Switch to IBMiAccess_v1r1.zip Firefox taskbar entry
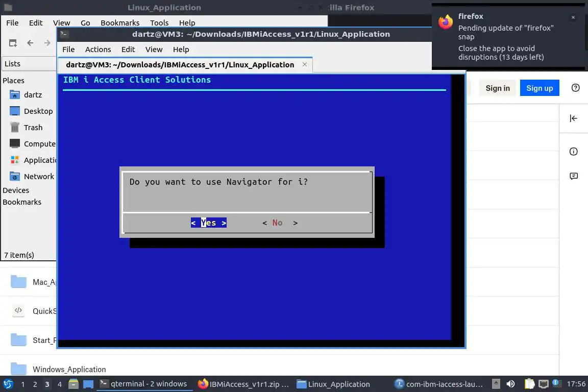Image resolution: width=588 pixels, height=392 pixels. tap(244, 384)
